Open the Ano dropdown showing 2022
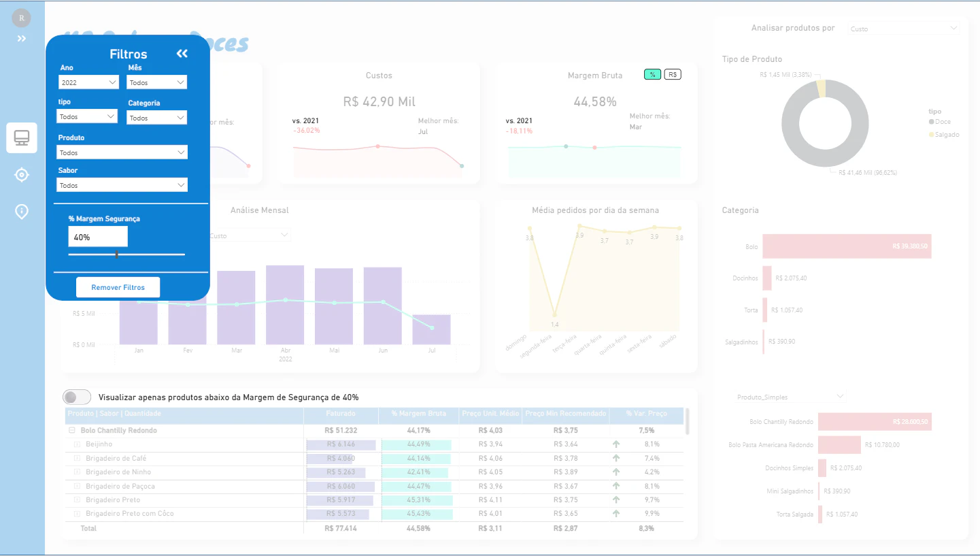 pos(89,82)
